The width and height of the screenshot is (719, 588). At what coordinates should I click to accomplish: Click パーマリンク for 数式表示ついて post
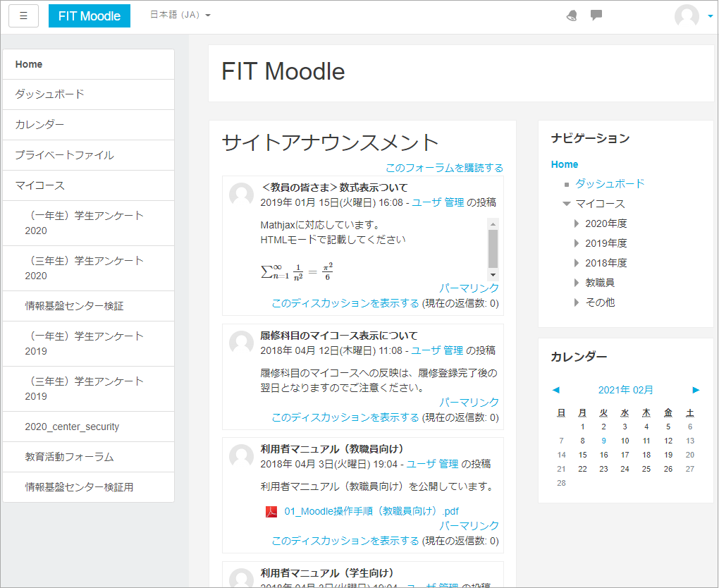pyautogui.click(x=469, y=288)
